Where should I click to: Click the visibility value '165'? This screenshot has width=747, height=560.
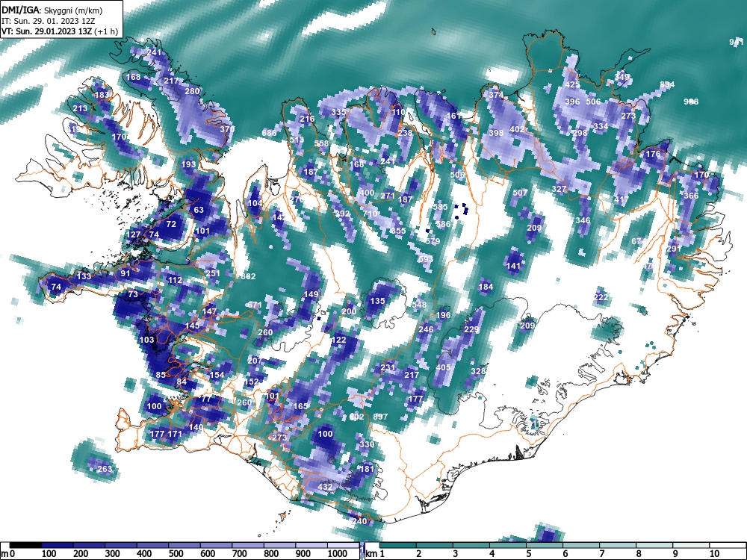pos(300,406)
